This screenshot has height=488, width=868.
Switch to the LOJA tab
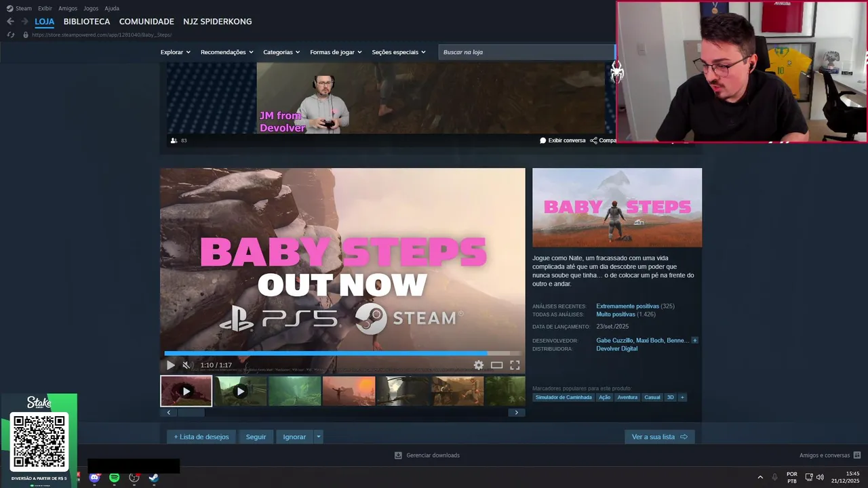(44, 22)
